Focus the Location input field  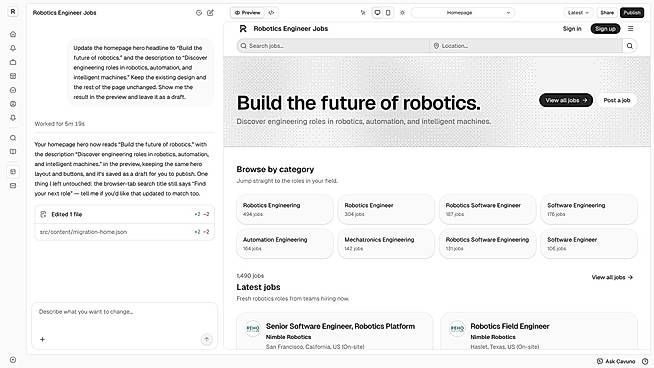tap(526, 46)
